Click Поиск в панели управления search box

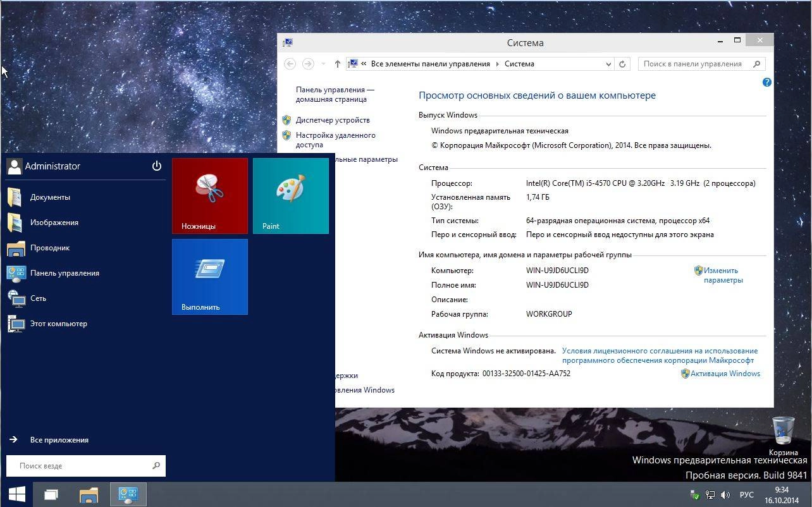pos(701,64)
